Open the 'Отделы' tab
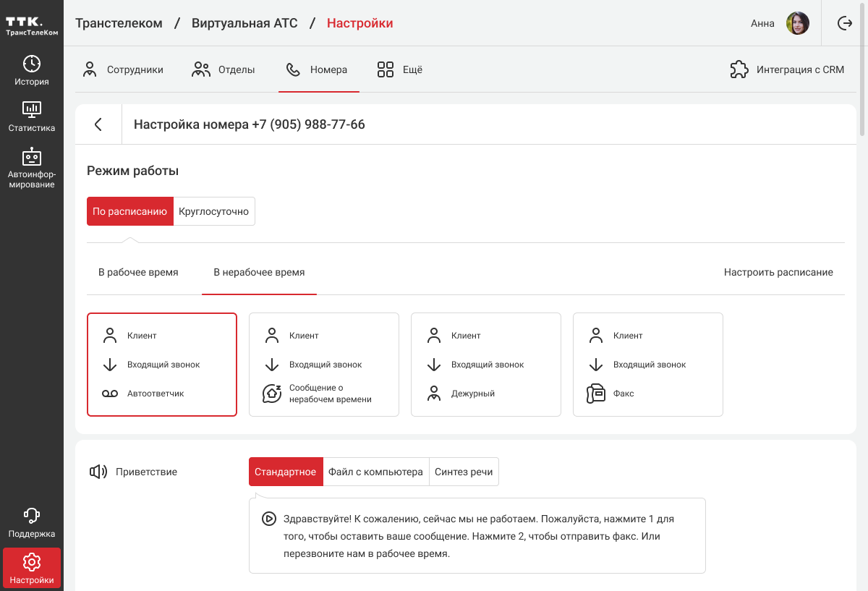The width and height of the screenshot is (868, 591). coord(223,70)
